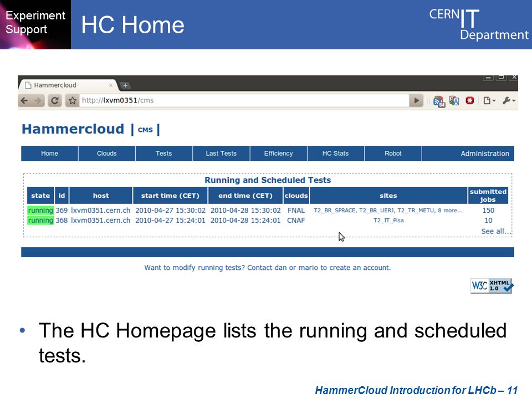This screenshot has width=532, height=399.
Task: Open the Efficiency navigation item
Action: (x=279, y=154)
